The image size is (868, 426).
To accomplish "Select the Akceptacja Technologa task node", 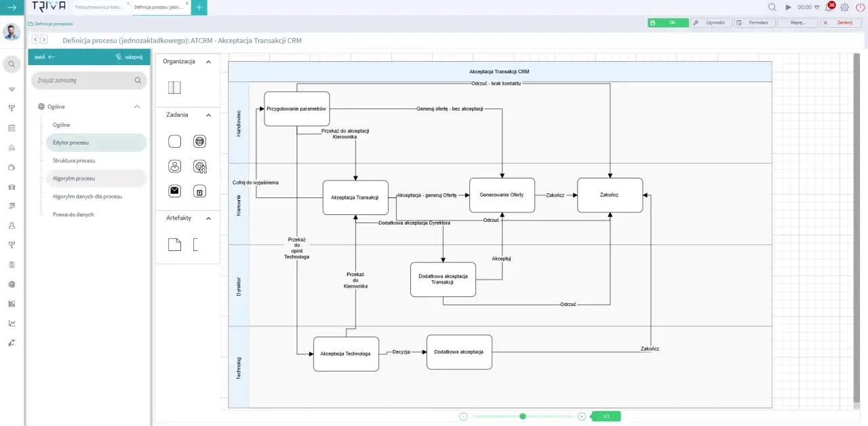I will tap(346, 354).
